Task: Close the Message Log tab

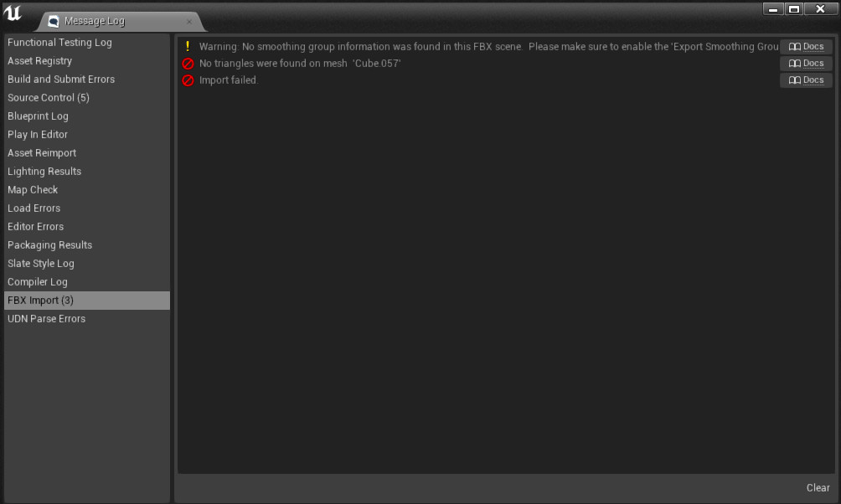Action: tap(189, 22)
